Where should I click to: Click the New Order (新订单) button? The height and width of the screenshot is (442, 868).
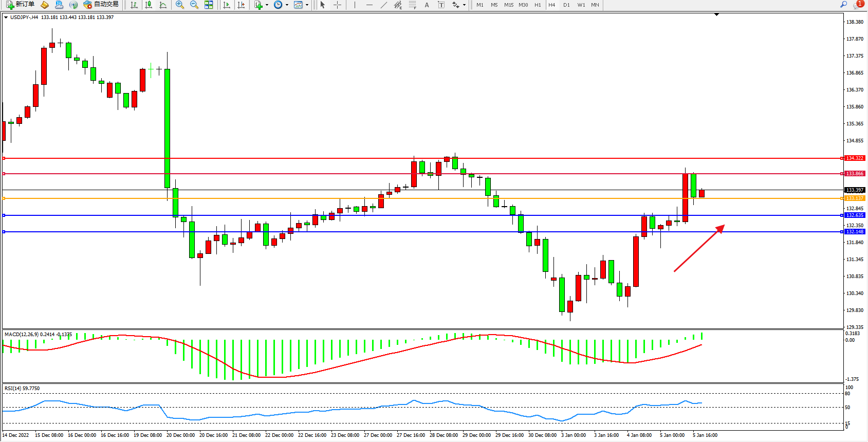21,5
